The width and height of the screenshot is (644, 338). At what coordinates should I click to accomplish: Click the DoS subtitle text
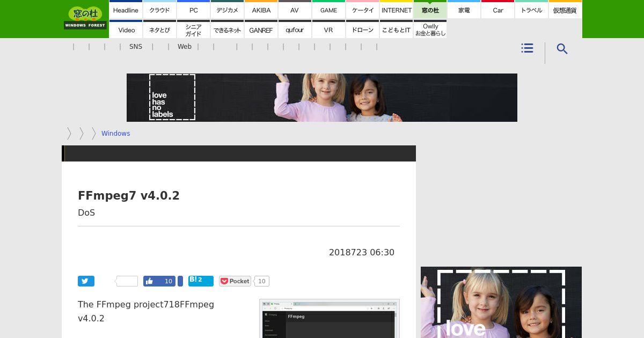[x=86, y=212]
